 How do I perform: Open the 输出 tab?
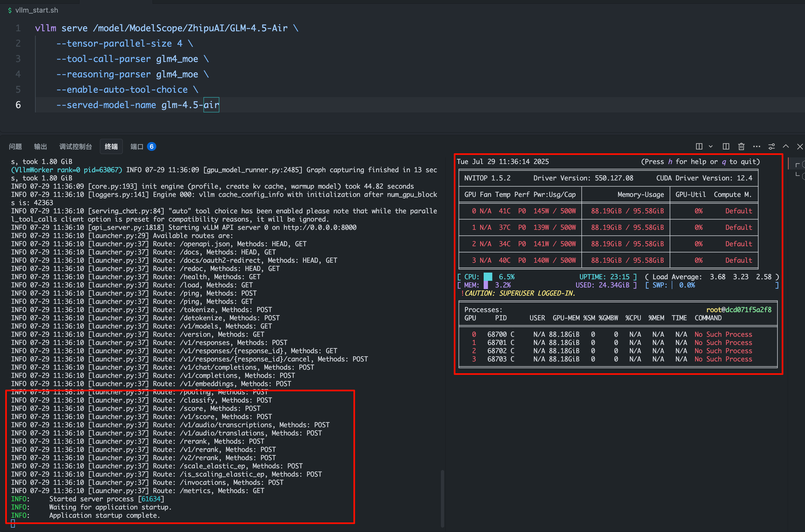pyautogui.click(x=40, y=146)
